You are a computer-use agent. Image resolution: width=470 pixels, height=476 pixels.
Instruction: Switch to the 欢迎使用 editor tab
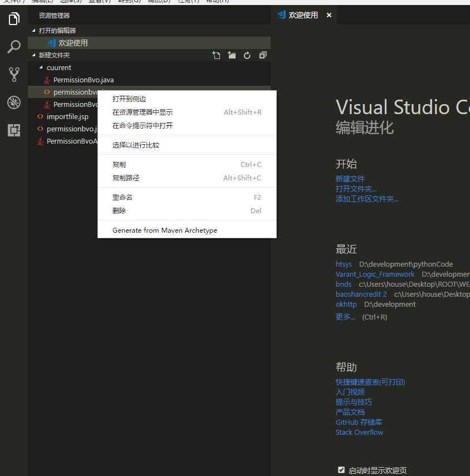[x=303, y=15]
